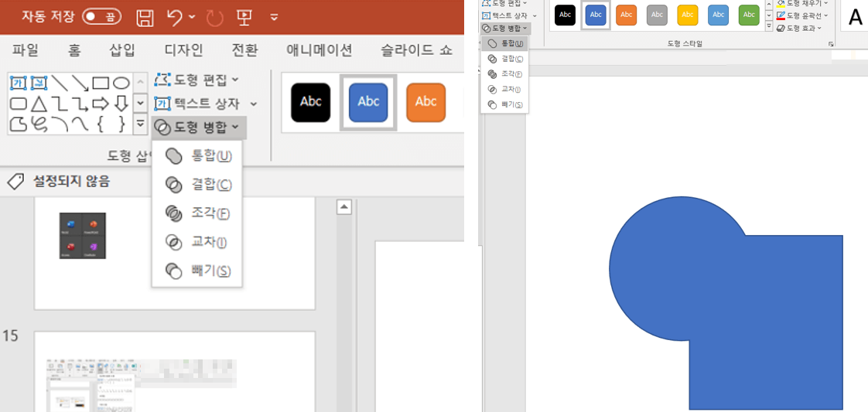
Task: Pick yellow Abc shape style
Action: click(x=687, y=15)
